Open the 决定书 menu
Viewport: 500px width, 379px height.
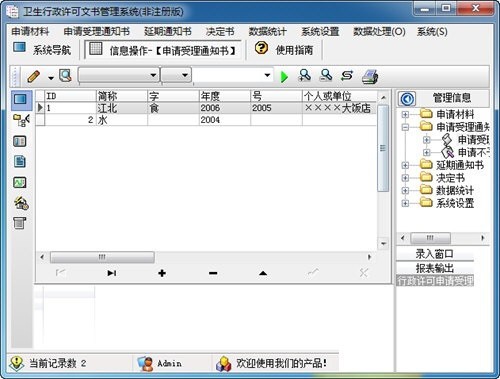point(220,32)
